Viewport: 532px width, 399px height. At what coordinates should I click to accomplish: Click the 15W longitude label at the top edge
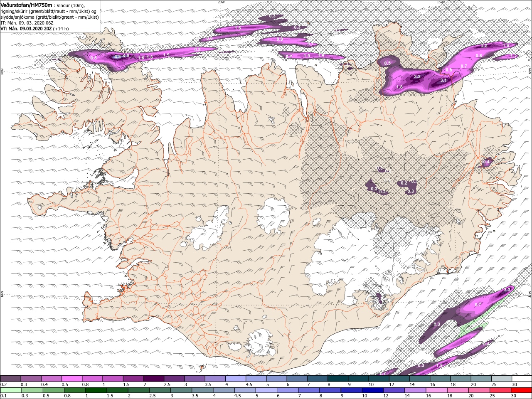coord(440,2)
